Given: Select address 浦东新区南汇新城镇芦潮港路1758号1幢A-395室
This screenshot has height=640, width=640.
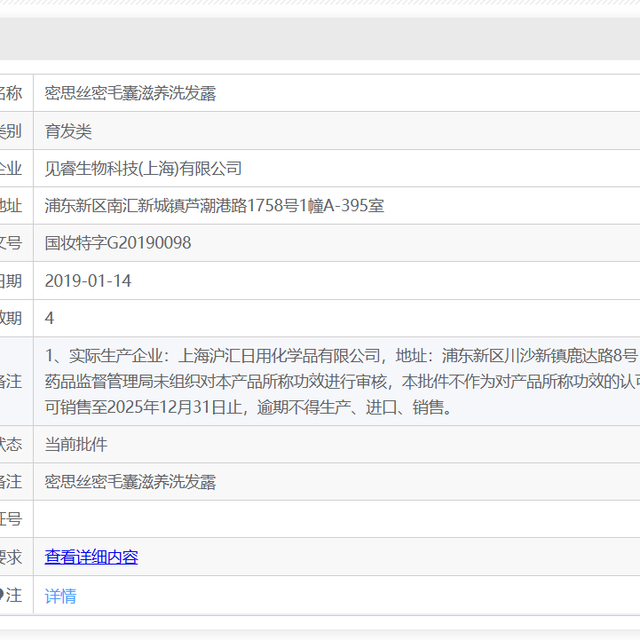Looking at the screenshot, I should pyautogui.click(x=214, y=206).
